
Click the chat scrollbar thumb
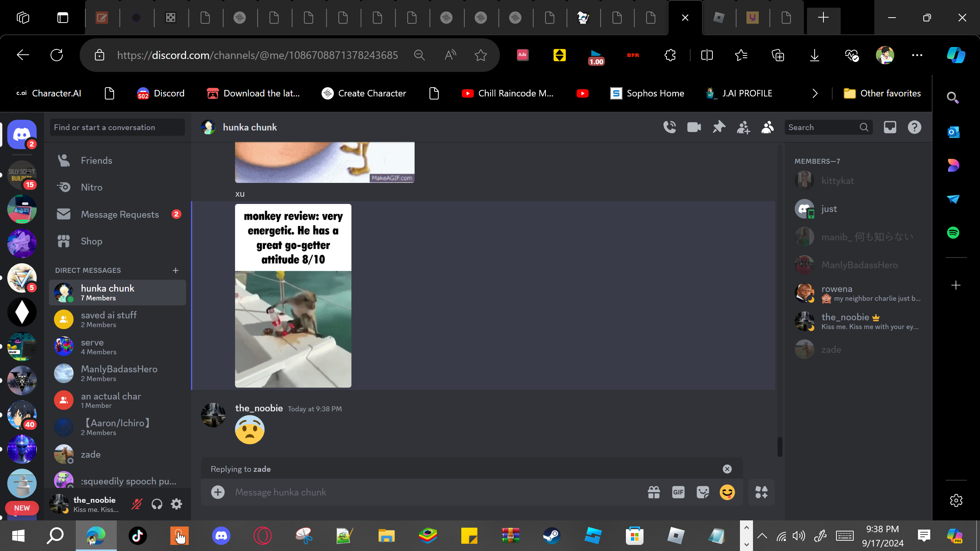coord(779,447)
